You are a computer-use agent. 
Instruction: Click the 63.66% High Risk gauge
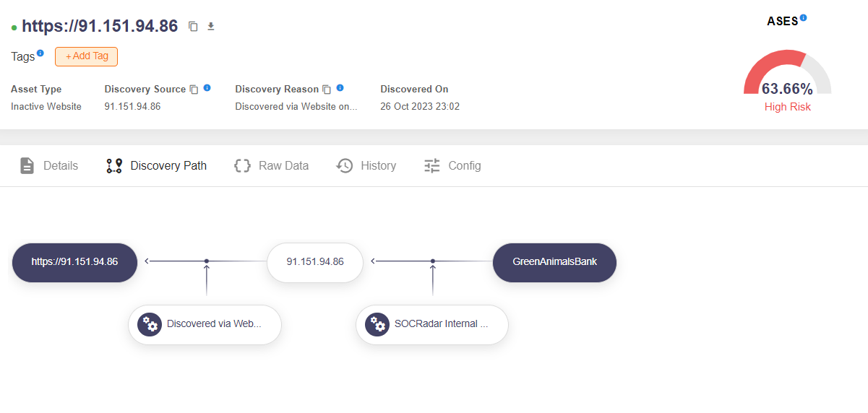[788, 81]
